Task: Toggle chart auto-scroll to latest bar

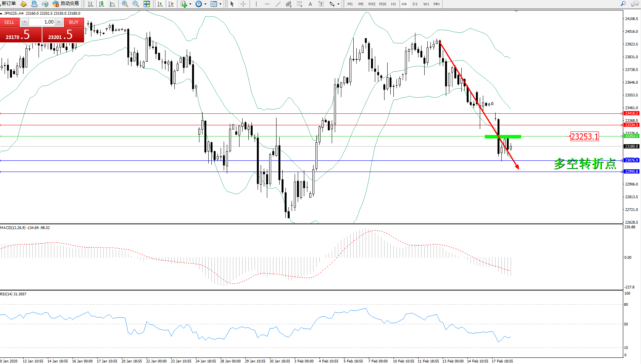Action: 160,4
